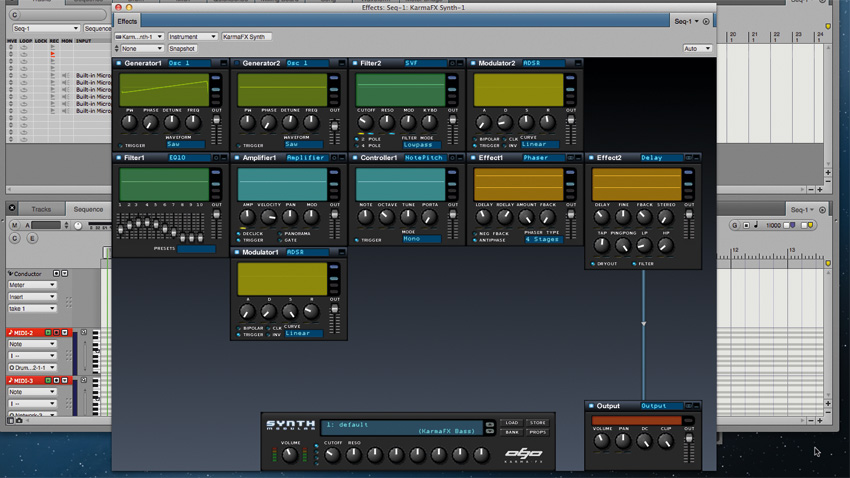Open Filter1 PRESETS selector
This screenshot has width=850, height=478.
tap(196, 249)
